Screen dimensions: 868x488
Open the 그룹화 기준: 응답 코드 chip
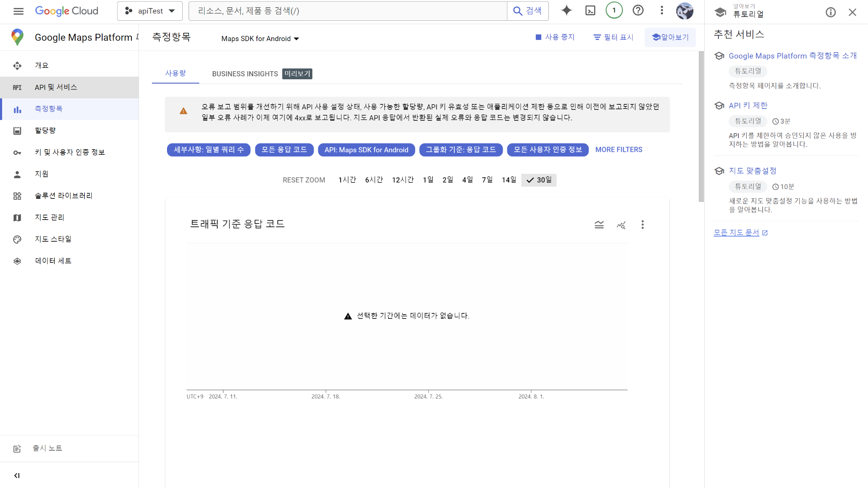tap(461, 150)
